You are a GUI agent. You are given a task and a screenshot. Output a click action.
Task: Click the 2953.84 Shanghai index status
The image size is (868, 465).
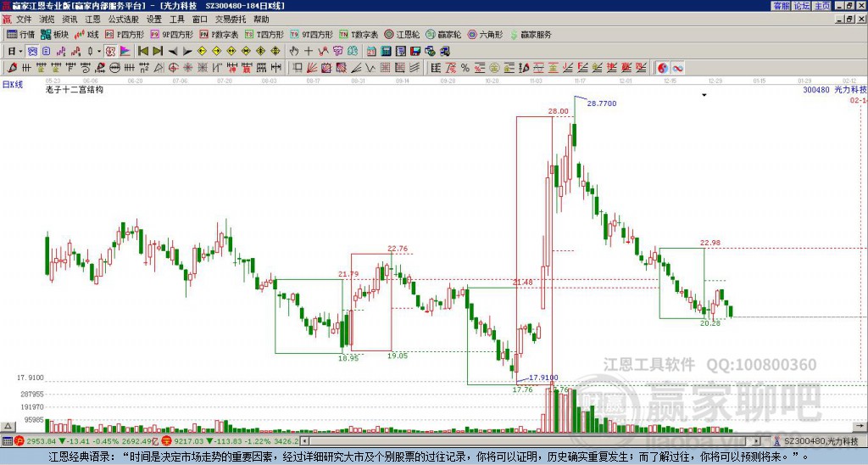point(41,441)
